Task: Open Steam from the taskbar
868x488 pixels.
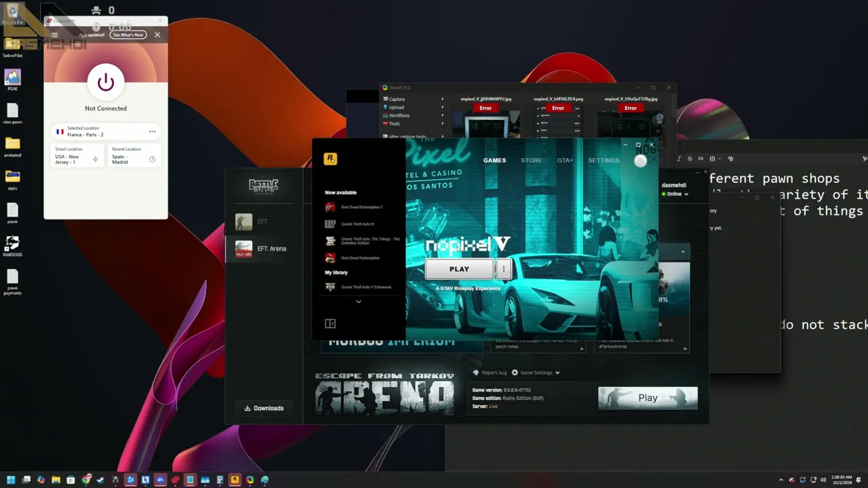Action: pyautogui.click(x=100, y=480)
